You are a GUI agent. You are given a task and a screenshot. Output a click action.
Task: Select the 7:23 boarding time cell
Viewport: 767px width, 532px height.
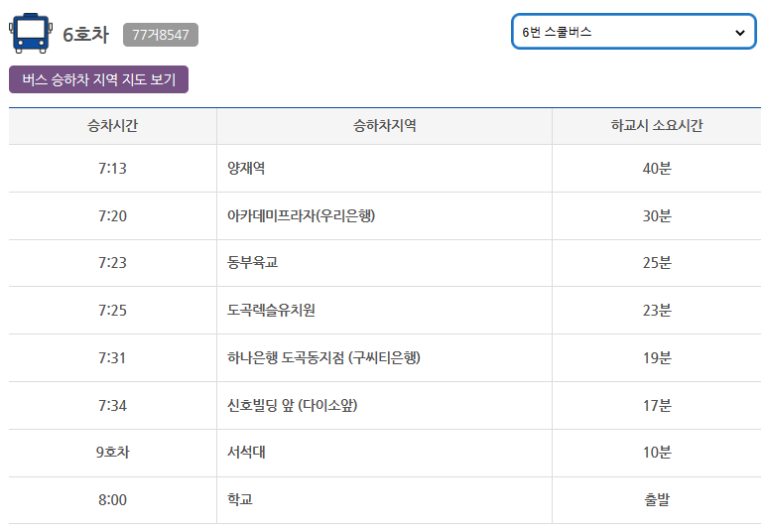point(112,263)
